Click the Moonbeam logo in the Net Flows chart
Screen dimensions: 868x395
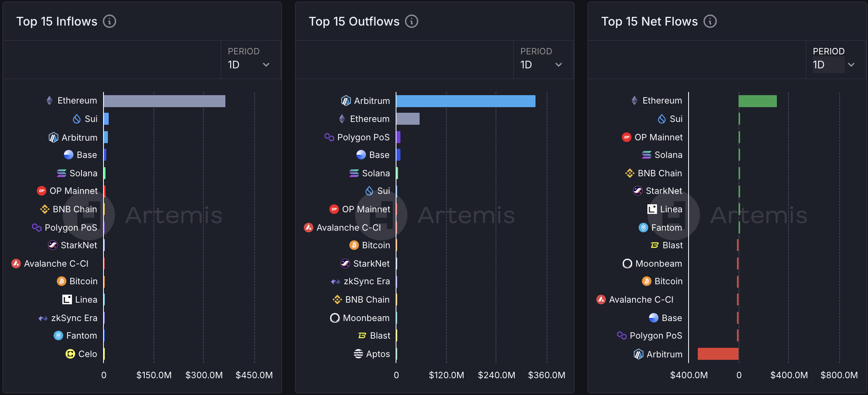point(627,263)
